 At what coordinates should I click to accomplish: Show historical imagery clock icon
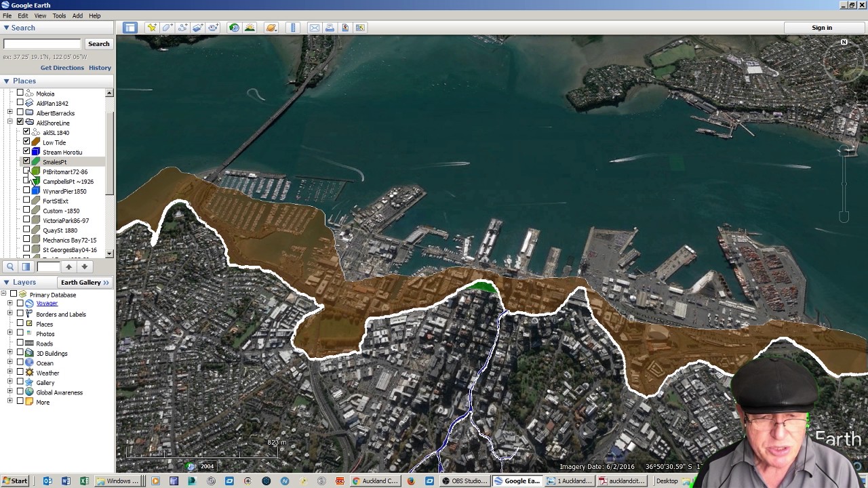234,28
